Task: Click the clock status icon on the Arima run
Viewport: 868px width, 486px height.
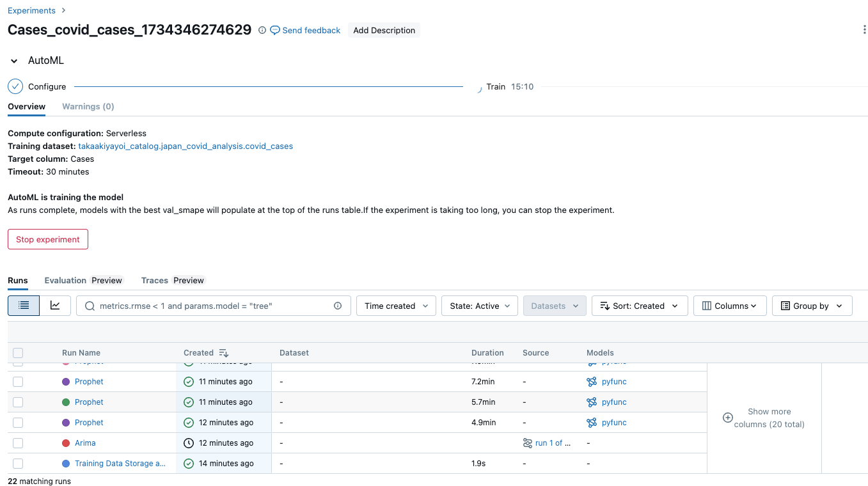Action: pos(188,443)
